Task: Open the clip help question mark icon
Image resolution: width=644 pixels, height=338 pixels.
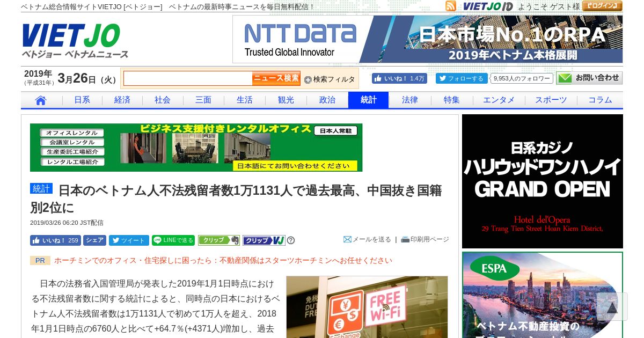Action: [291, 240]
